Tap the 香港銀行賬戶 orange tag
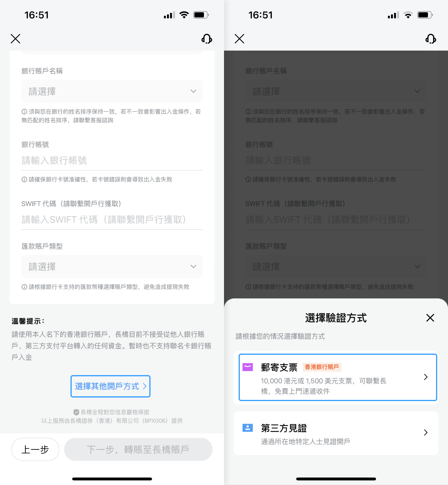The width and height of the screenshot is (448, 485). pos(322,367)
